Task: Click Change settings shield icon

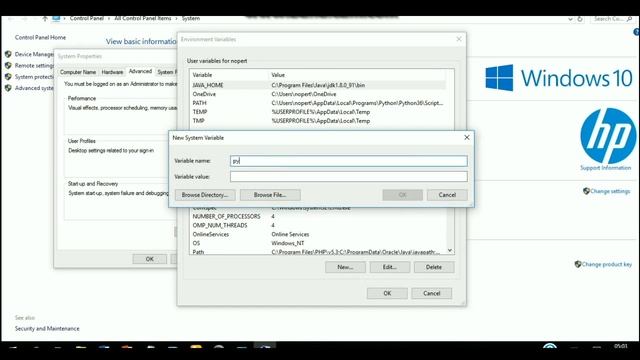Action: 586,191
